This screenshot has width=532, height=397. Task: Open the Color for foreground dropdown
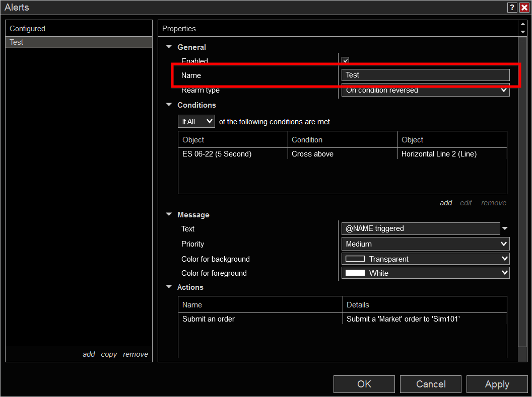(426, 273)
